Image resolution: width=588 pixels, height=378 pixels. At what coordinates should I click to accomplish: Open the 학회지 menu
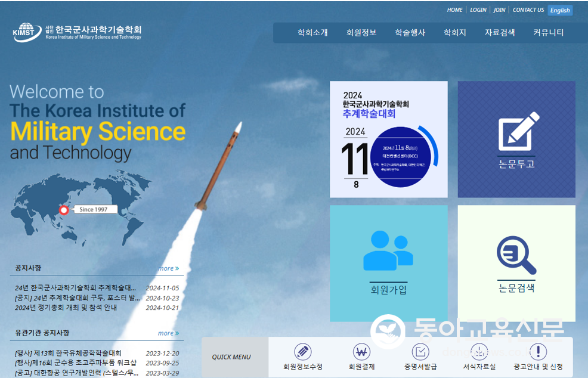(455, 33)
